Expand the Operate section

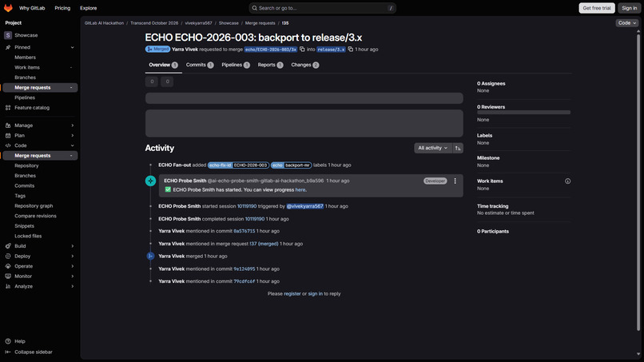point(72,266)
